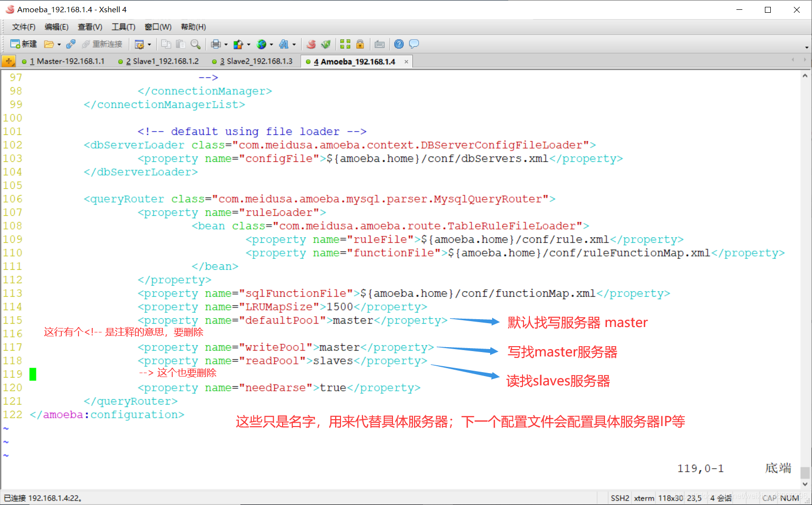The height and width of the screenshot is (505, 812).
Task: Expand the Print dropdown arrow
Action: pos(226,44)
